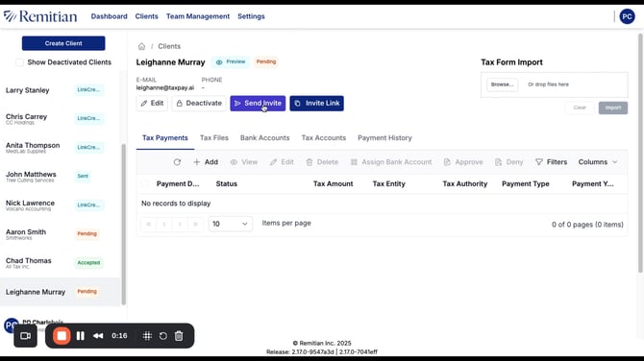Click the View toolbar option
The height and width of the screenshot is (361, 644).
[244, 162]
